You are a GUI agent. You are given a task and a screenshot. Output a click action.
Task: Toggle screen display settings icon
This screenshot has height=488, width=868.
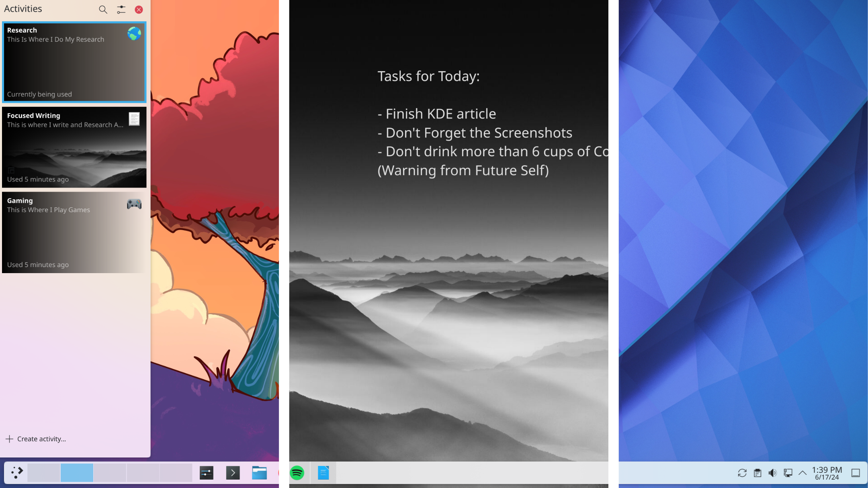(788, 472)
